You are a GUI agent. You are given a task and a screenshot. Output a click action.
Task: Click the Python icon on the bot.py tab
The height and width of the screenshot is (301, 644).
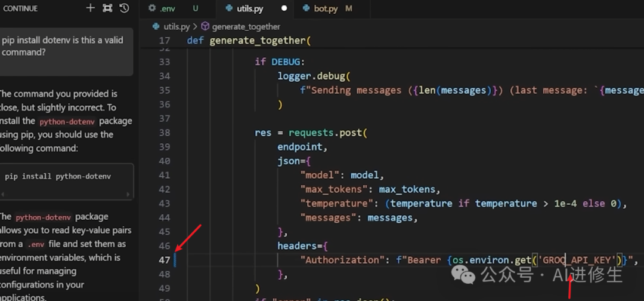[306, 8]
